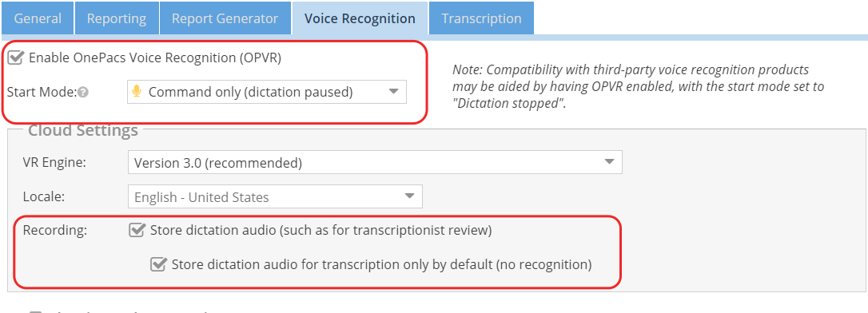Image resolution: width=868 pixels, height=313 pixels.
Task: Click the Start Mode help question-mark icon
Action: coord(83,93)
